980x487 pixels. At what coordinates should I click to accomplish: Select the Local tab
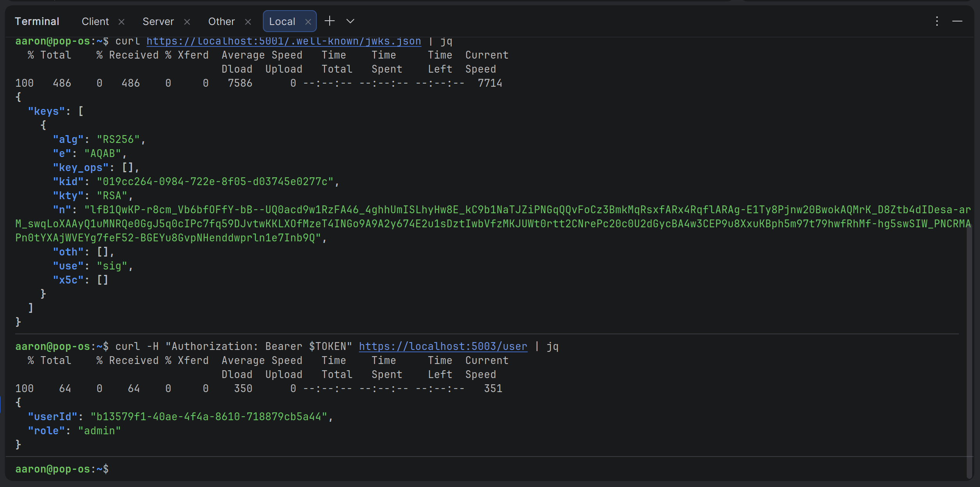(x=282, y=21)
